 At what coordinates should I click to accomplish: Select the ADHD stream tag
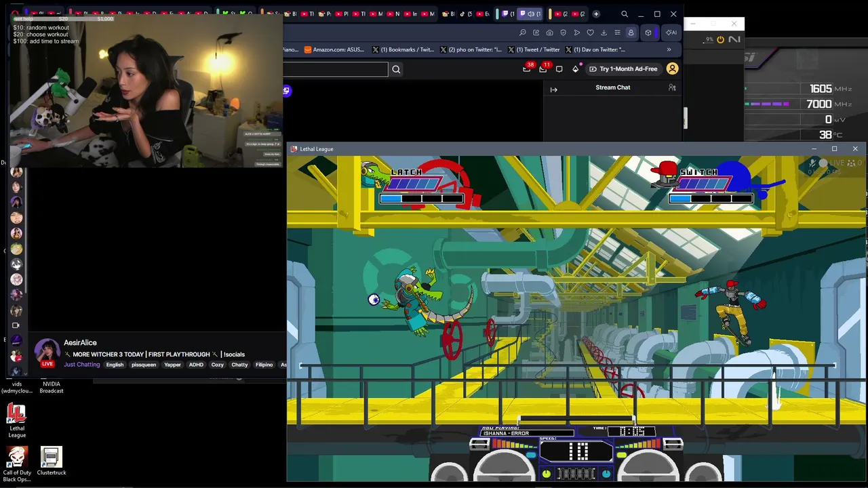(196, 365)
